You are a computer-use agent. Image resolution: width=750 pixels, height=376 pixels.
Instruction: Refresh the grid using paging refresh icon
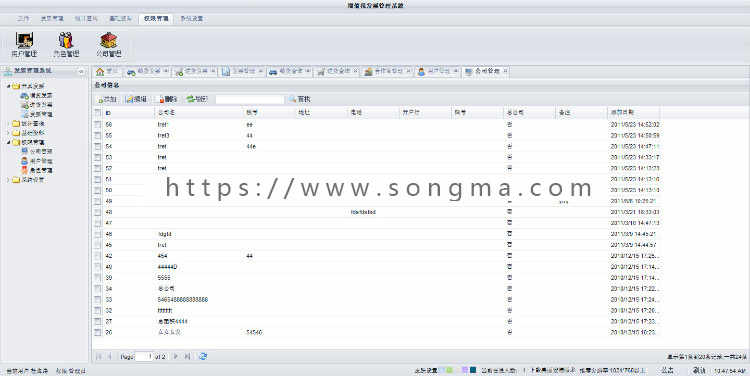[203, 356]
